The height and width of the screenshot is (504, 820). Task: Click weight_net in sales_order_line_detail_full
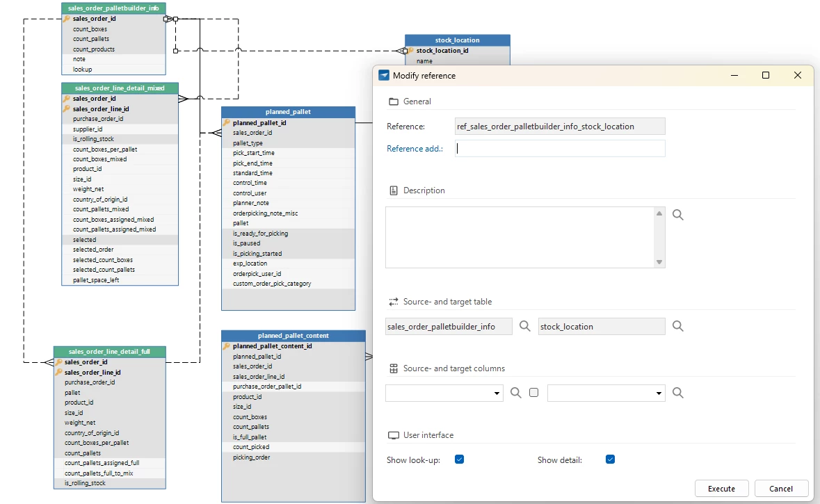coord(80,423)
